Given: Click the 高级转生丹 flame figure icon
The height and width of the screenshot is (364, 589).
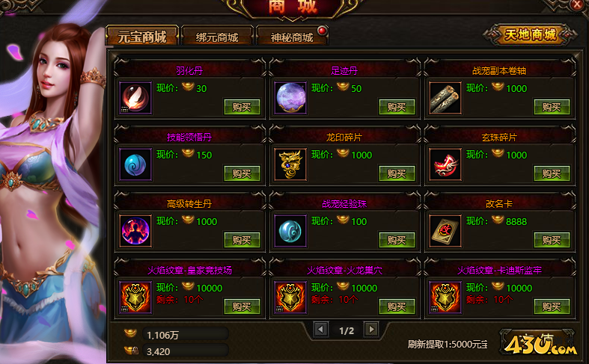Looking at the screenshot, I should coord(135,231).
